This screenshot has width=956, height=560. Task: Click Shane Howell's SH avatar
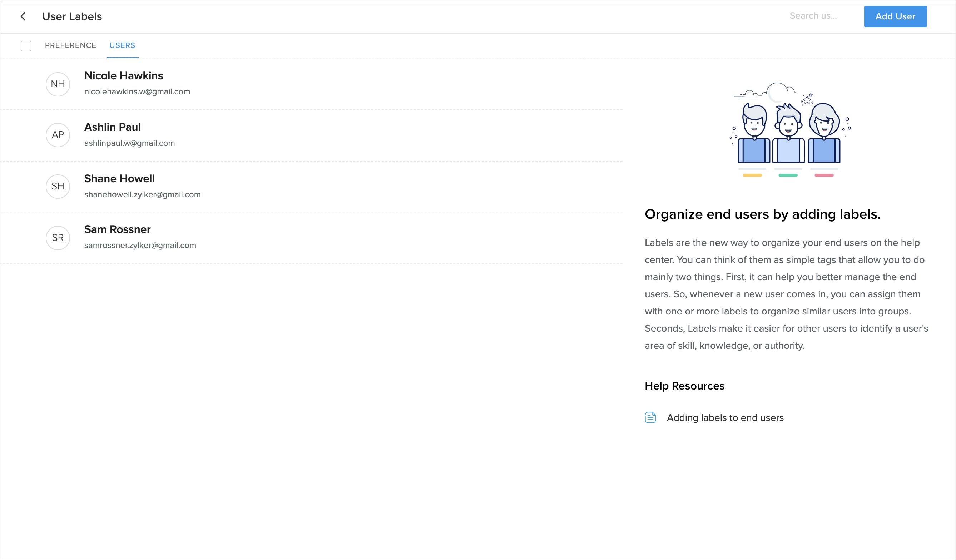pos(58,186)
